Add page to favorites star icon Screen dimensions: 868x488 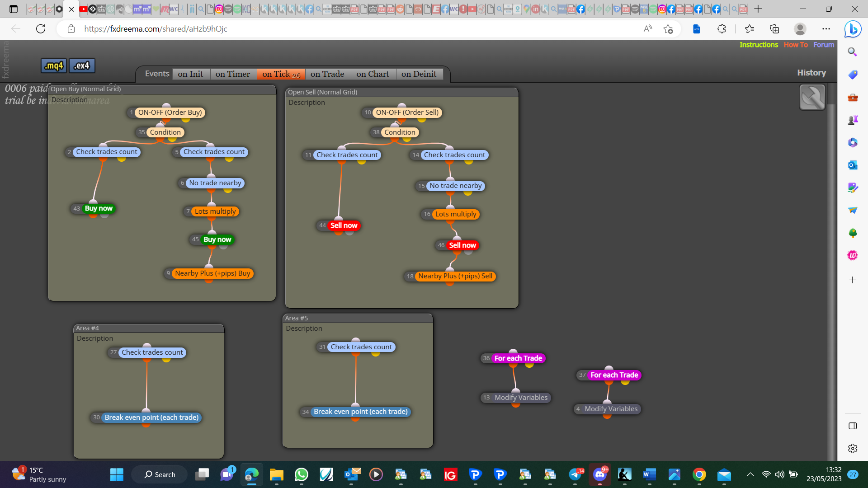click(x=668, y=29)
